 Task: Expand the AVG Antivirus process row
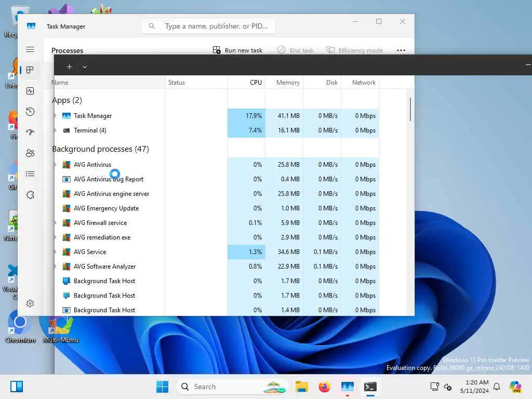coord(55,165)
